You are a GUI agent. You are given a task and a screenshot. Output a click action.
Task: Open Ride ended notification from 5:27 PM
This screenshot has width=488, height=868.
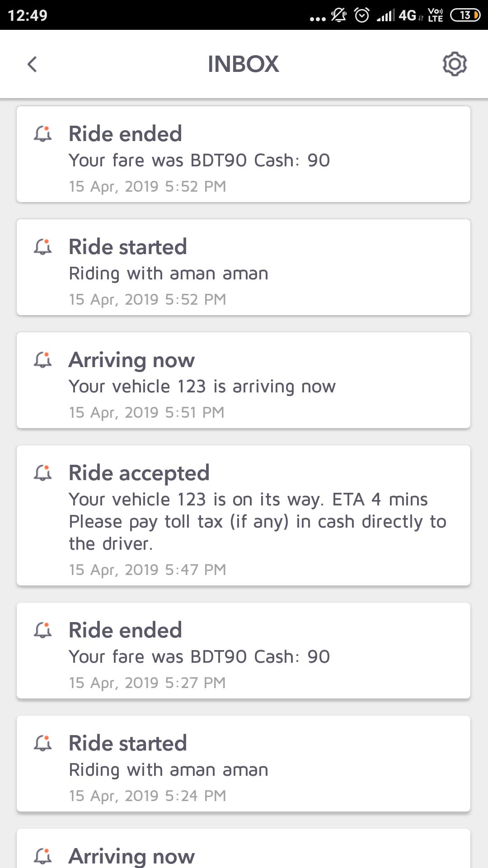[x=244, y=651]
